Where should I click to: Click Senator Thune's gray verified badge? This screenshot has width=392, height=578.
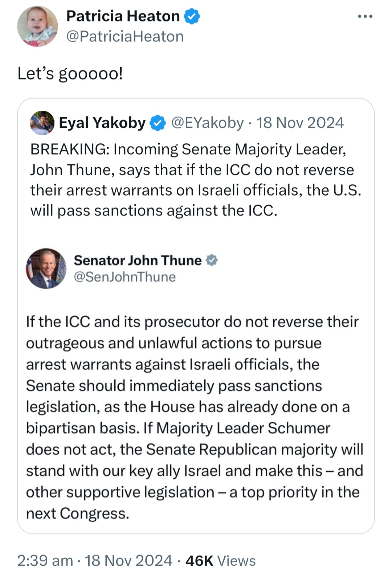pos(212,260)
